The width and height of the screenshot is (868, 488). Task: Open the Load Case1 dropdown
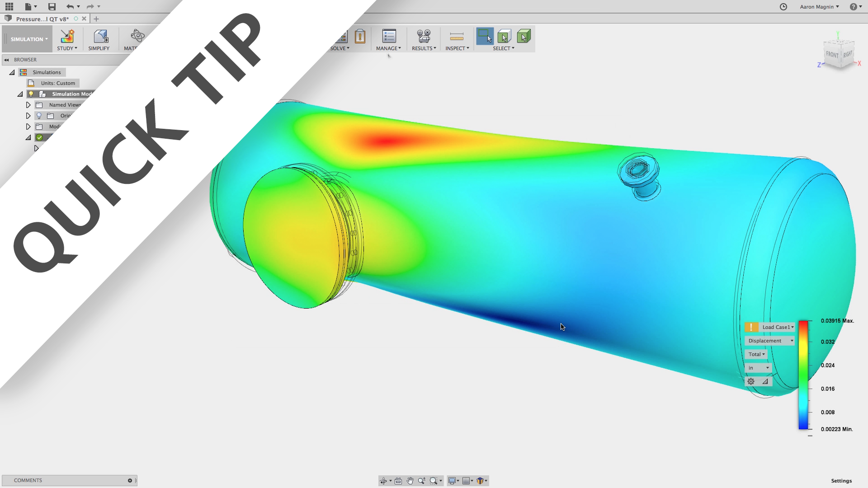click(778, 327)
